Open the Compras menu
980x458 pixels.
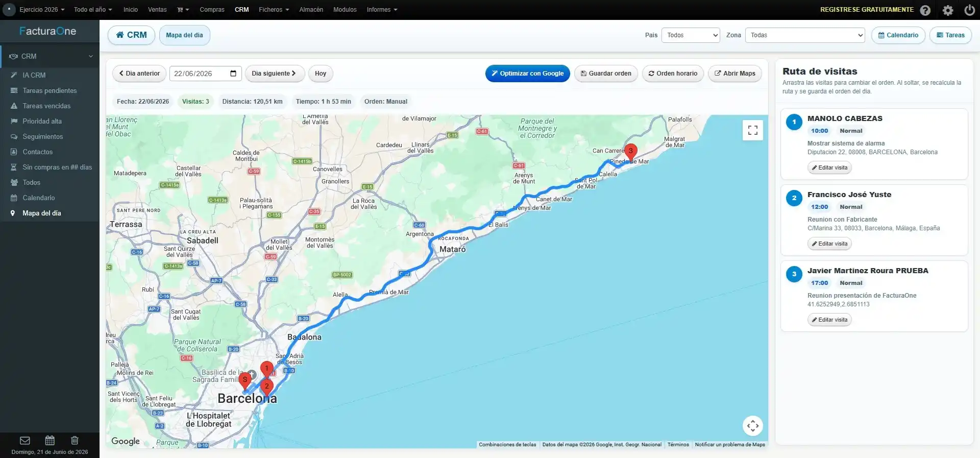pyautogui.click(x=212, y=10)
